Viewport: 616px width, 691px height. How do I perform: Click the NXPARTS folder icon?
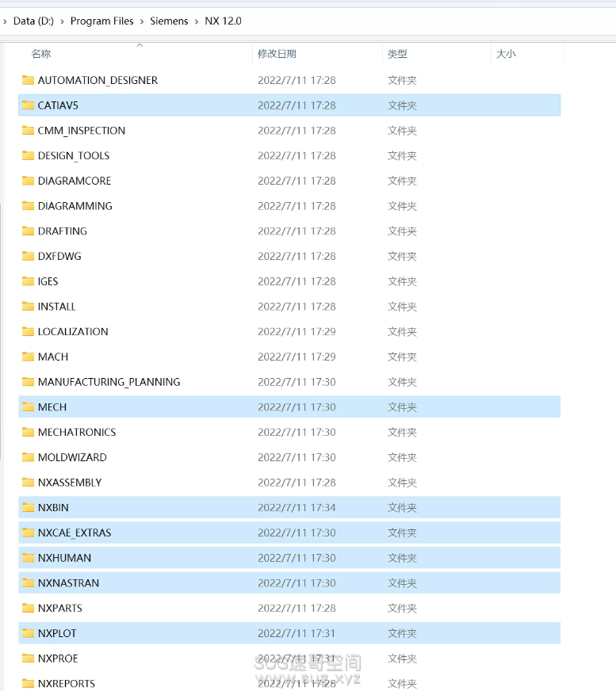pos(29,608)
